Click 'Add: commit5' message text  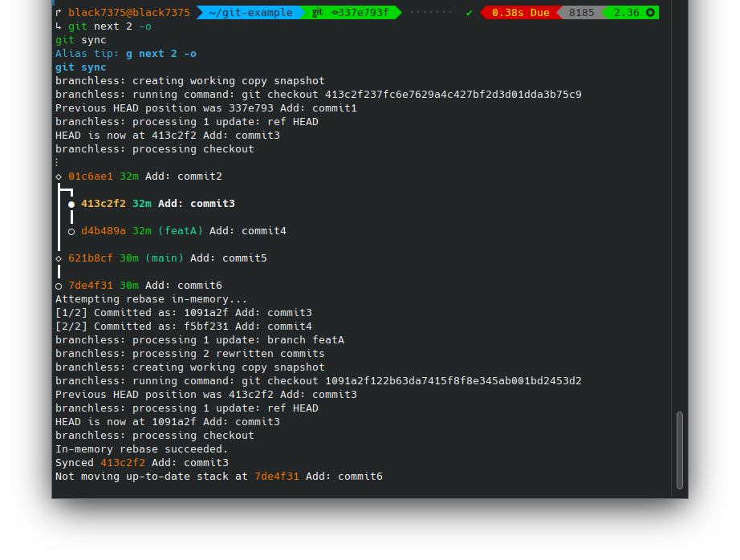pos(229,258)
